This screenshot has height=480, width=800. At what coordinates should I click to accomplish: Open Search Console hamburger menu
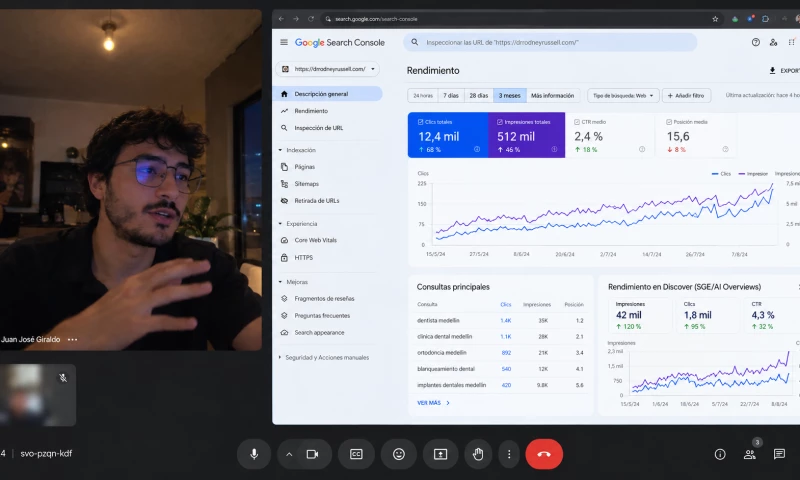pos(284,42)
